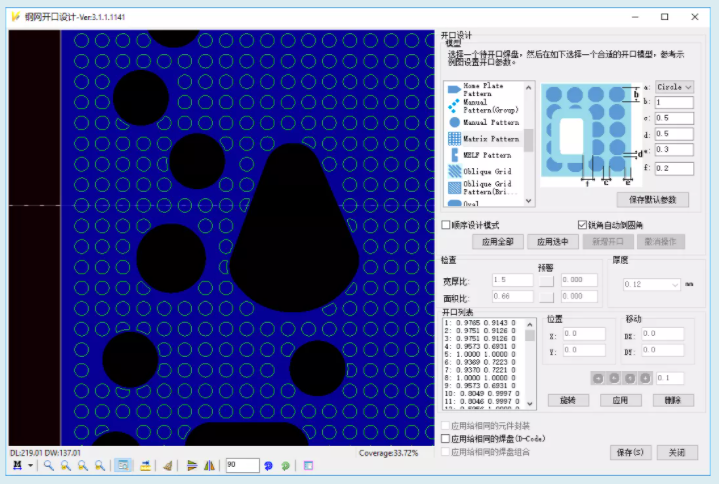The width and height of the screenshot is (719, 484).
Task: Select Home Plate Pattern model
Action: [484, 89]
